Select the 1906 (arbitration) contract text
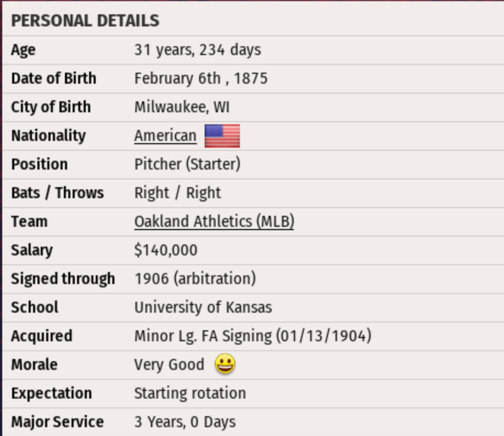The image size is (504, 436). [195, 279]
